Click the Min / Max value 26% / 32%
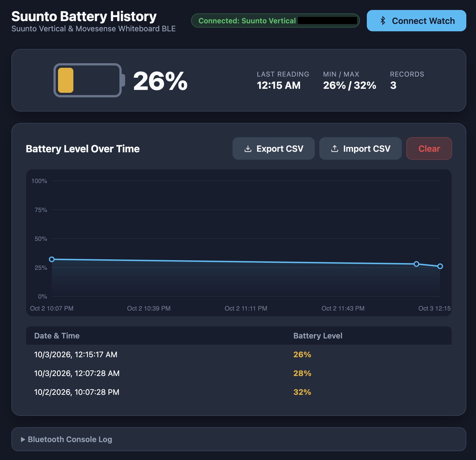 pos(349,85)
